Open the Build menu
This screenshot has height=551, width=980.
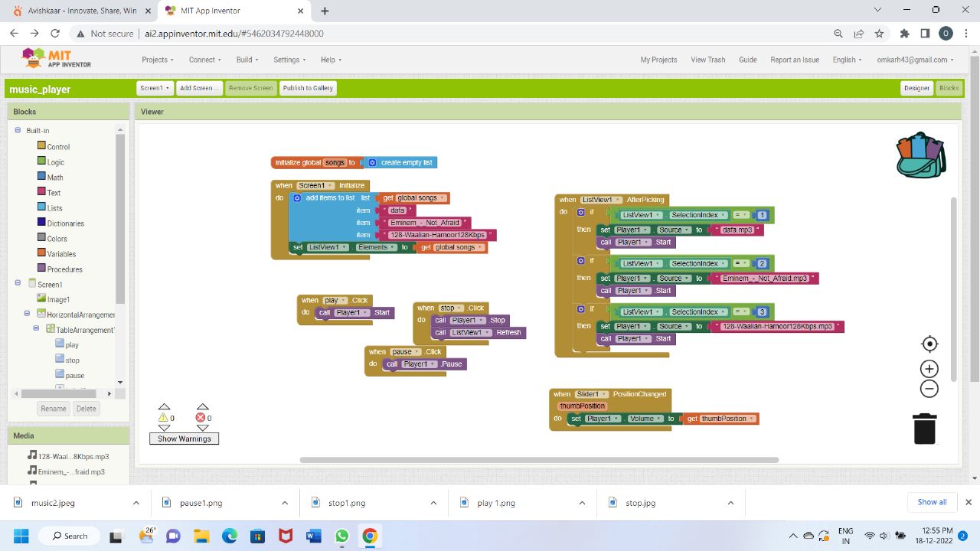[247, 60]
